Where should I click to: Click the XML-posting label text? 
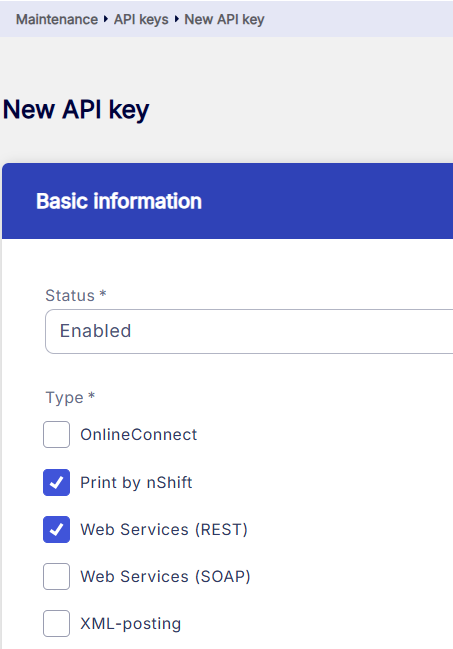coord(131,624)
